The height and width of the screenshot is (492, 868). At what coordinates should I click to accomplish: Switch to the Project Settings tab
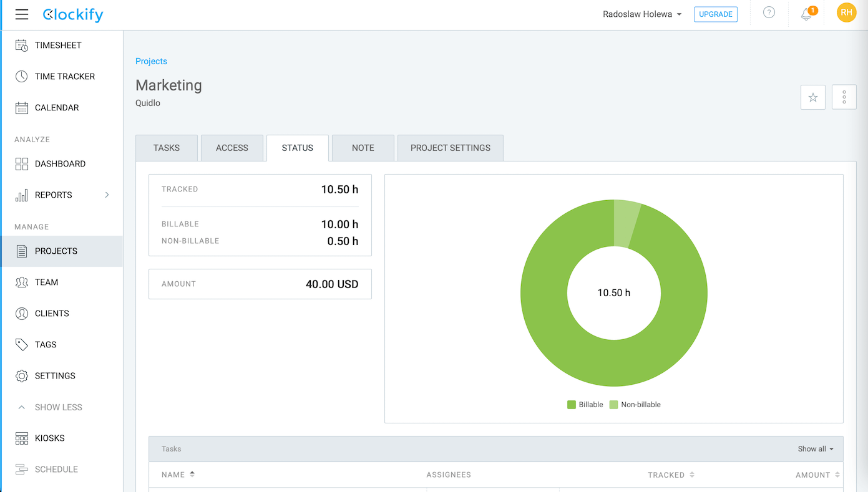coord(450,148)
